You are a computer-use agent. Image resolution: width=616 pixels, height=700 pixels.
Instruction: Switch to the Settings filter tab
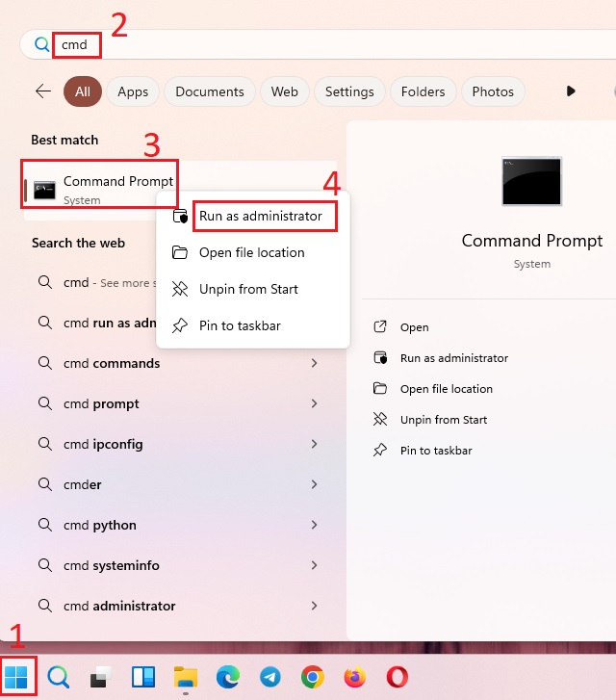[349, 91]
